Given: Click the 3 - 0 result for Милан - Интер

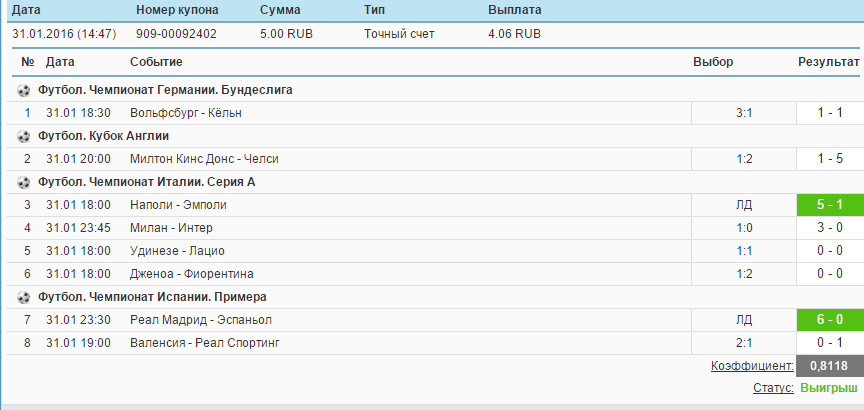Looking at the screenshot, I should [x=830, y=228].
